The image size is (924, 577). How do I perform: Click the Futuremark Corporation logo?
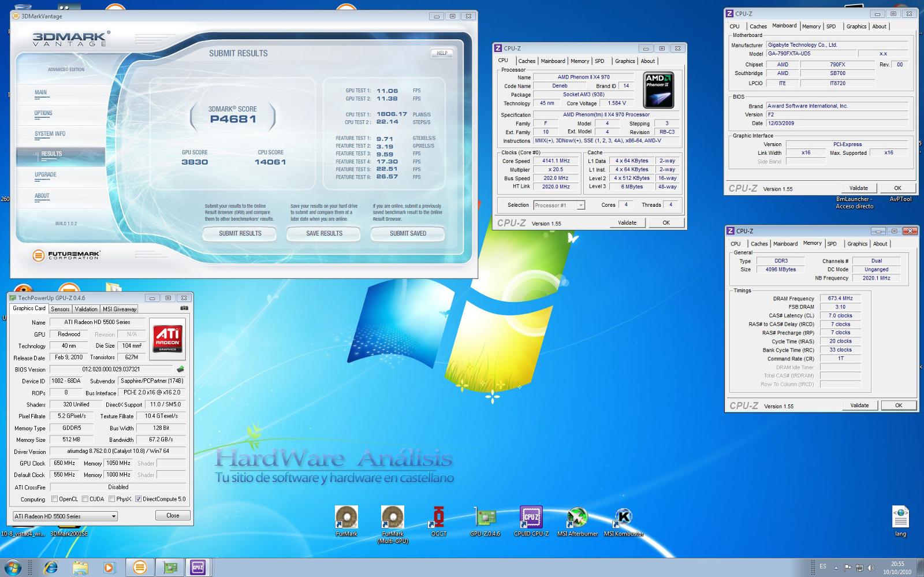tap(66, 255)
